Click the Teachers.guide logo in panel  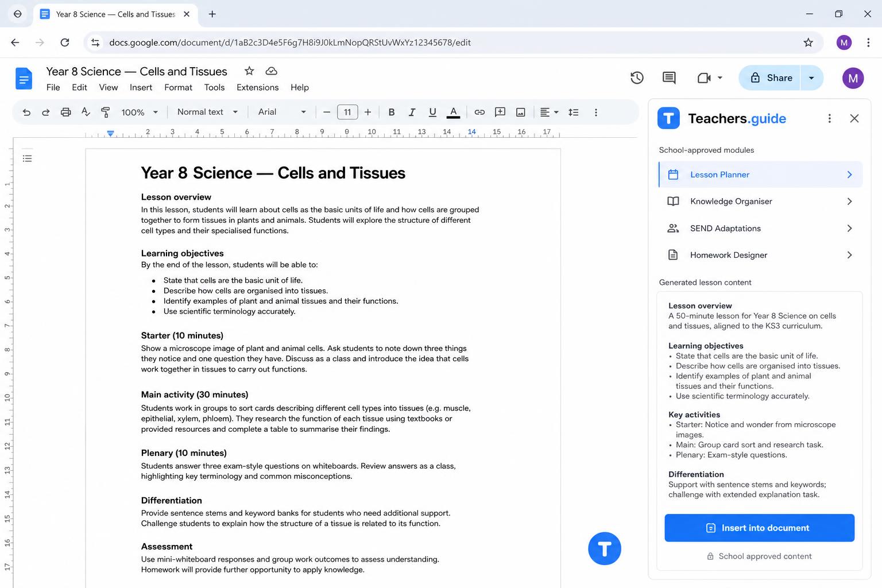[x=668, y=118]
